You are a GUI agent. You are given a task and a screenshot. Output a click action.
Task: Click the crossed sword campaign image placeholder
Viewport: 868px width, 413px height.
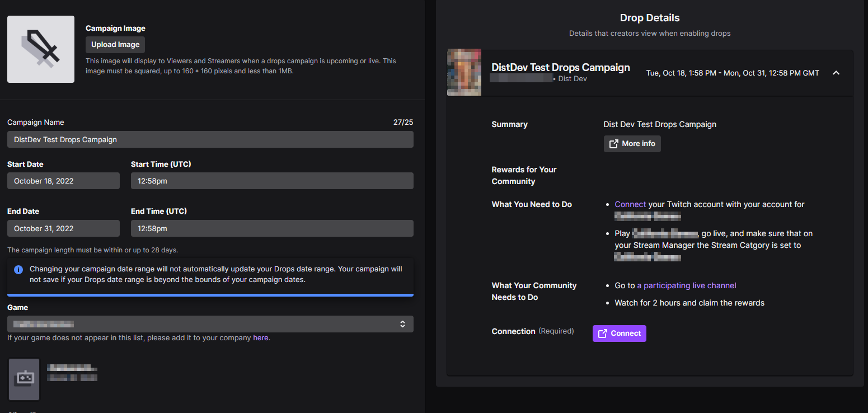click(x=40, y=49)
